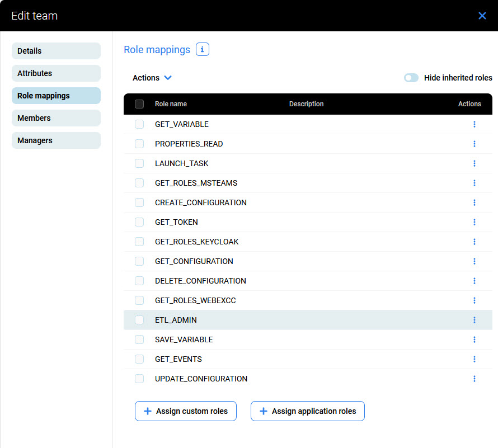498x448 pixels.
Task: Click the CREATE_CONFIGURATION role name
Action: [200, 202]
